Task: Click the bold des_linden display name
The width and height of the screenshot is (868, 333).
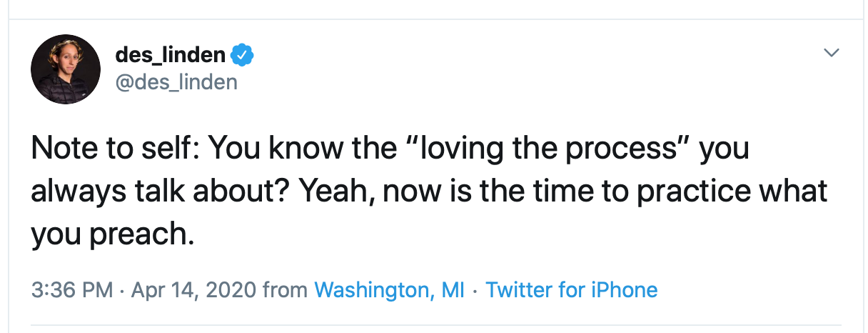Action: pyautogui.click(x=170, y=54)
